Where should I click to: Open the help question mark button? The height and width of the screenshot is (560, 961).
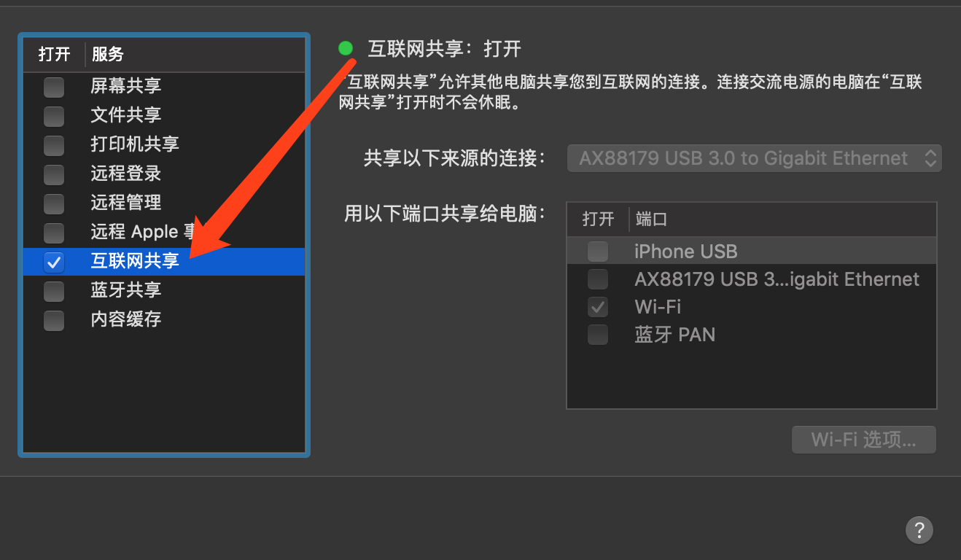(x=919, y=529)
